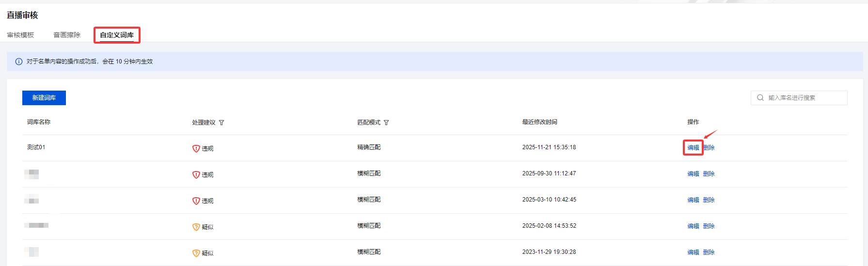Click the 违规 shield icon dated 2025-09-30

[196, 175]
